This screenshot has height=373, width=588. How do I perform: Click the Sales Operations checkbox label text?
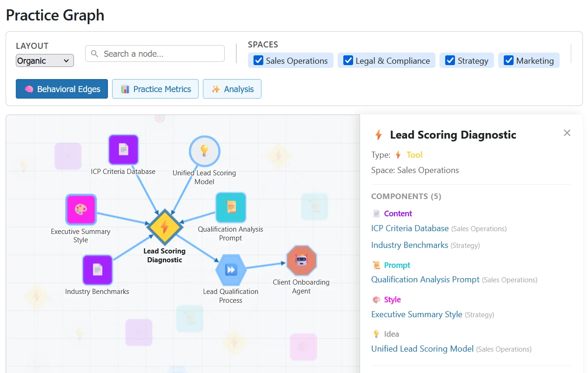(x=297, y=61)
